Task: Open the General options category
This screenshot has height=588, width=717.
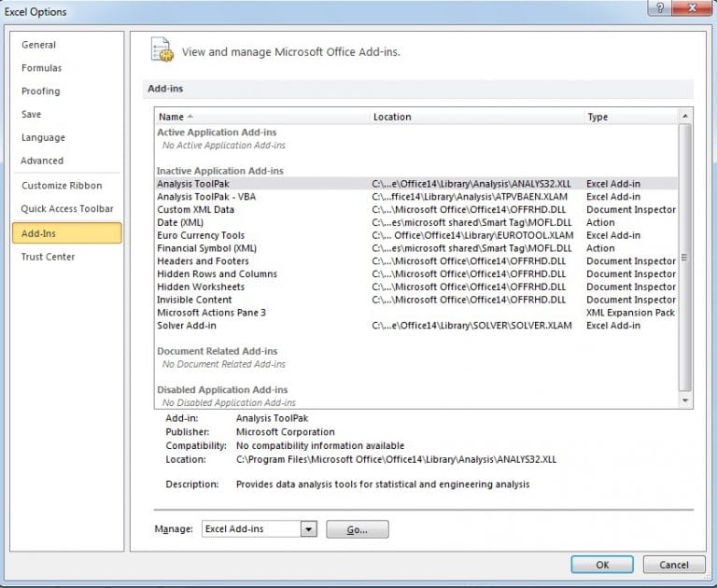Action: tap(39, 45)
